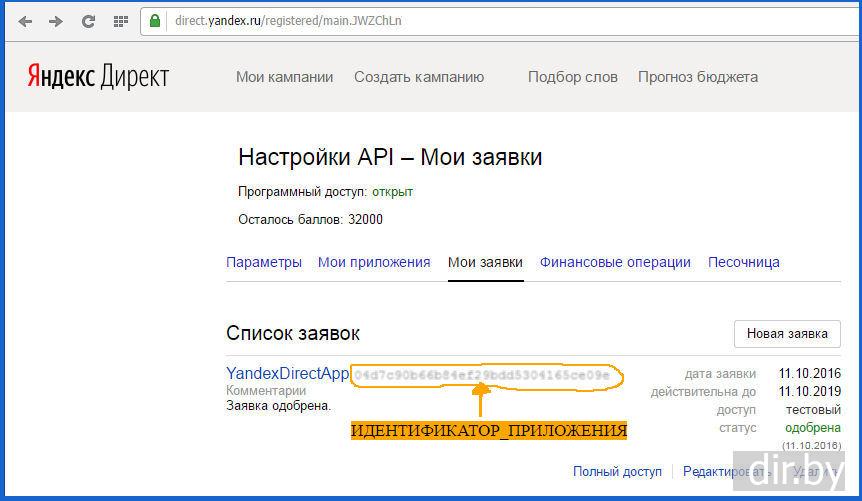This screenshot has height=501, width=862.
Task: Switch to the Мои приложения tab
Action: [374, 262]
